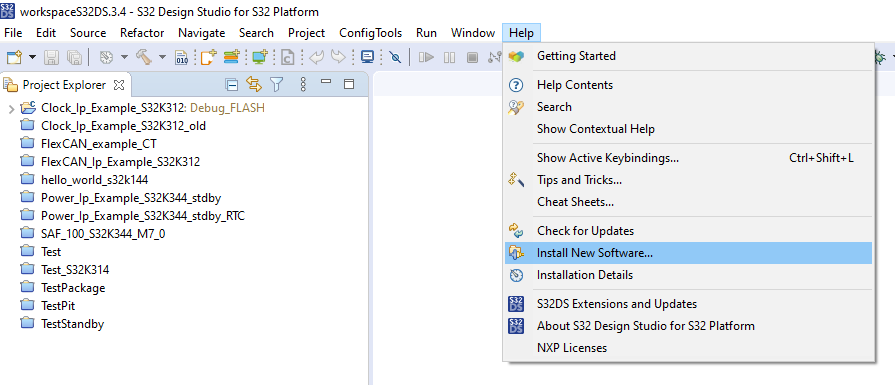Click the Resume debug icon
The height and width of the screenshot is (385, 895).
426,56
